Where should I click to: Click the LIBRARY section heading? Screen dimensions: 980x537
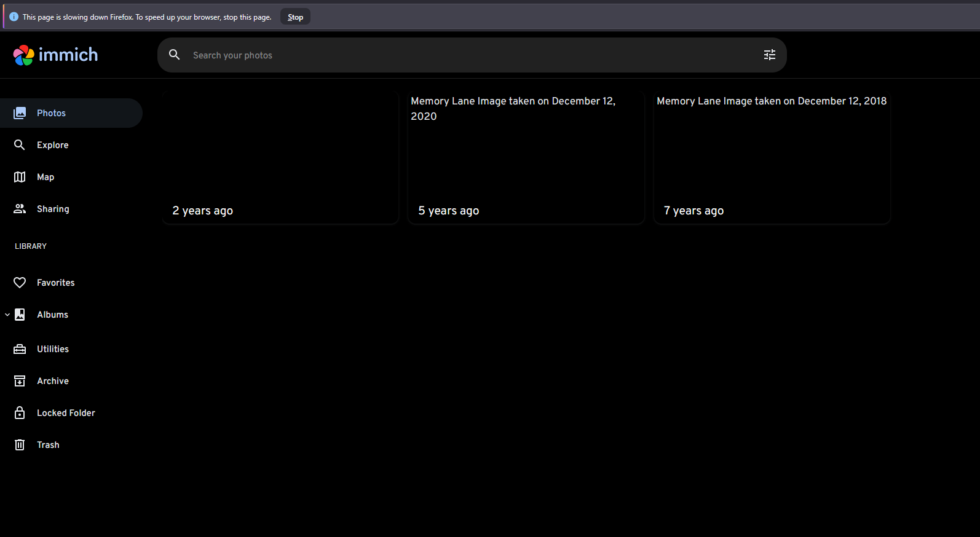pyautogui.click(x=31, y=246)
